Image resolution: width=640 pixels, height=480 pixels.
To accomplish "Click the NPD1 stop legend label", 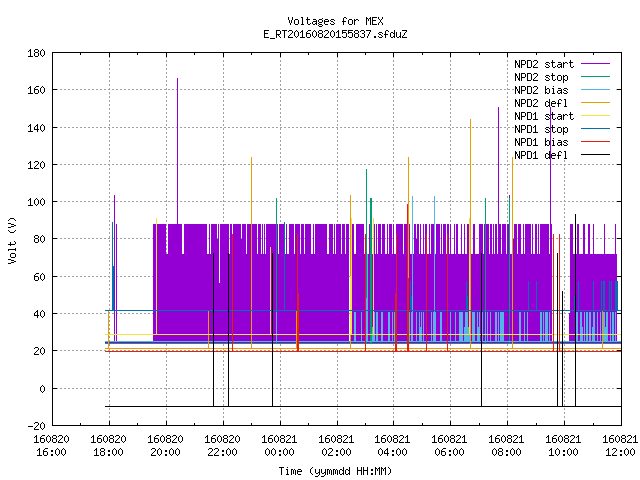I will [x=541, y=129].
